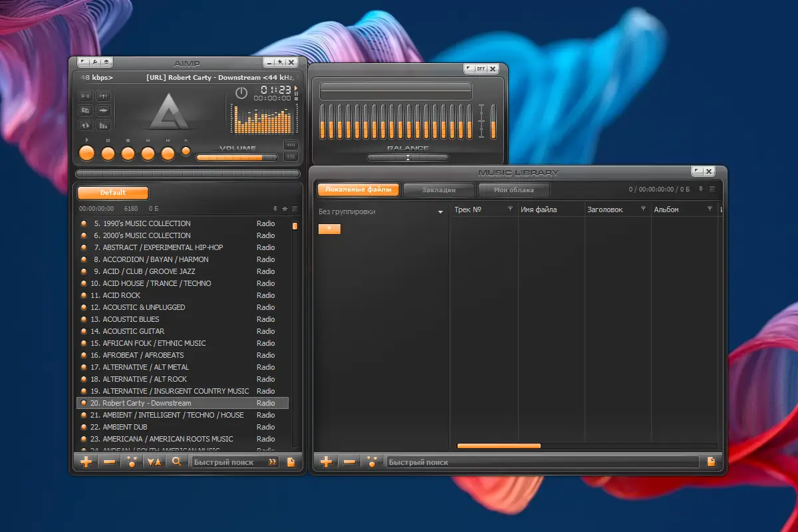
Task: Click the quick search double-arrow button
Action: pyautogui.click(x=272, y=462)
